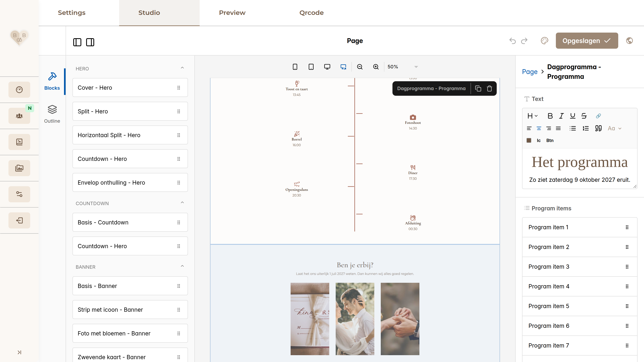The height and width of the screenshot is (362, 644).
Task: Toggle the right panel layout icon
Action: 90,42
